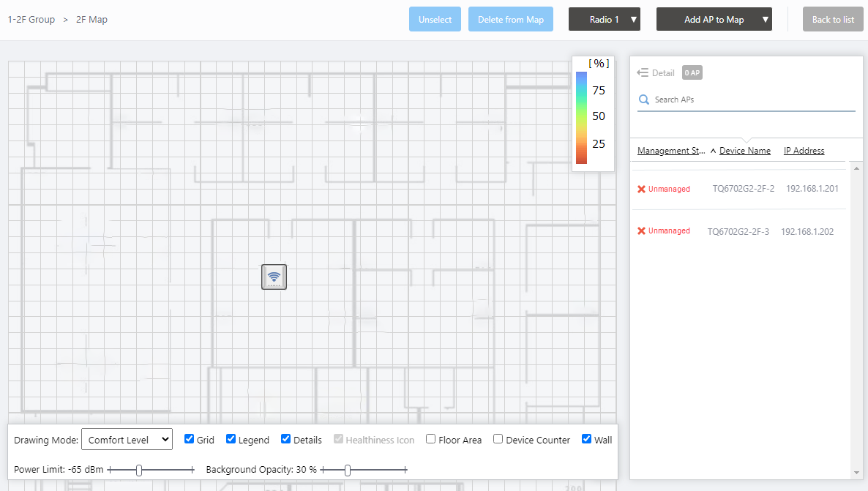Viewport: 868px width, 491px height.
Task: Open the Add AP to Map dropdown
Action: 714,20
